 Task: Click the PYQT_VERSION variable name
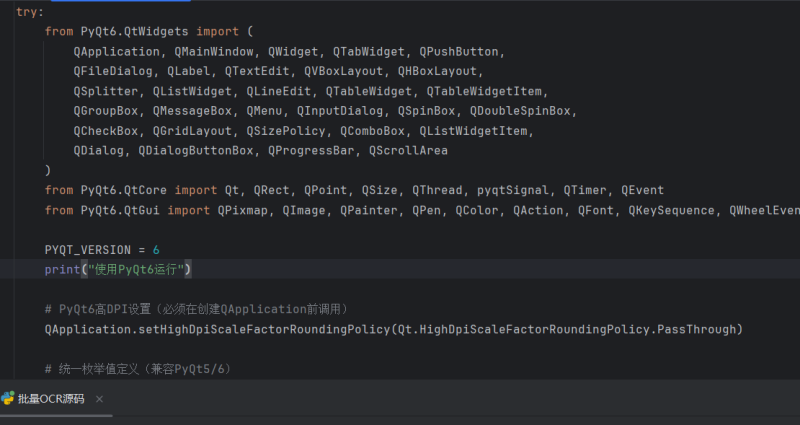click(88, 249)
